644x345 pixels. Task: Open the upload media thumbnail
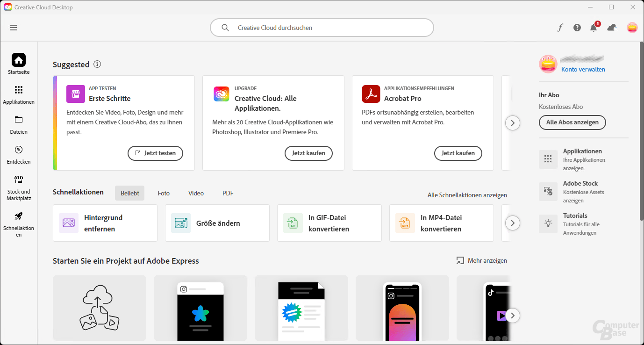[x=100, y=308]
